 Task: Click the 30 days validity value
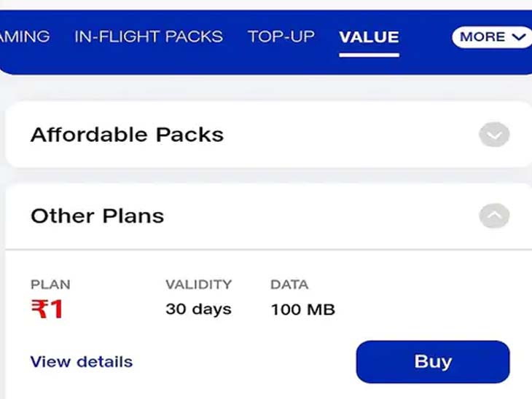(x=198, y=309)
